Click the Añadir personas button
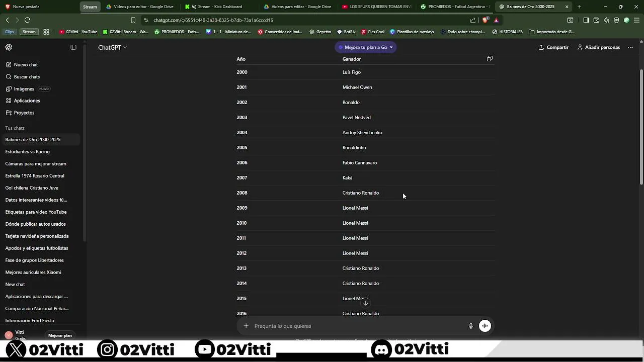 pyautogui.click(x=599, y=47)
